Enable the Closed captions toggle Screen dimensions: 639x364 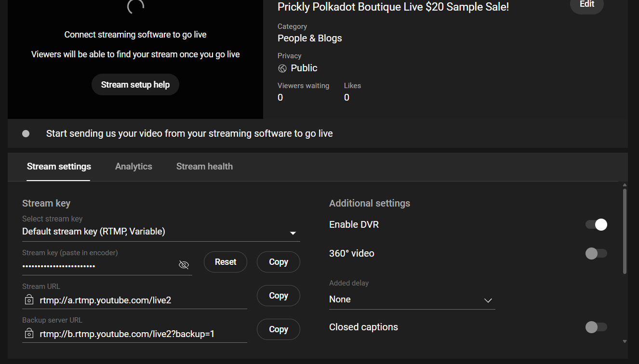596,327
